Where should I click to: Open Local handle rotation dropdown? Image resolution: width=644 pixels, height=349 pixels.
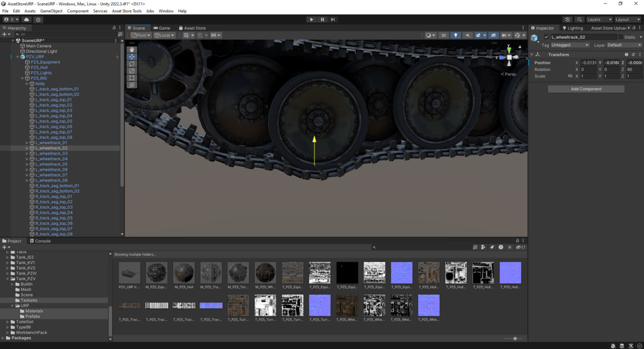coord(164,35)
